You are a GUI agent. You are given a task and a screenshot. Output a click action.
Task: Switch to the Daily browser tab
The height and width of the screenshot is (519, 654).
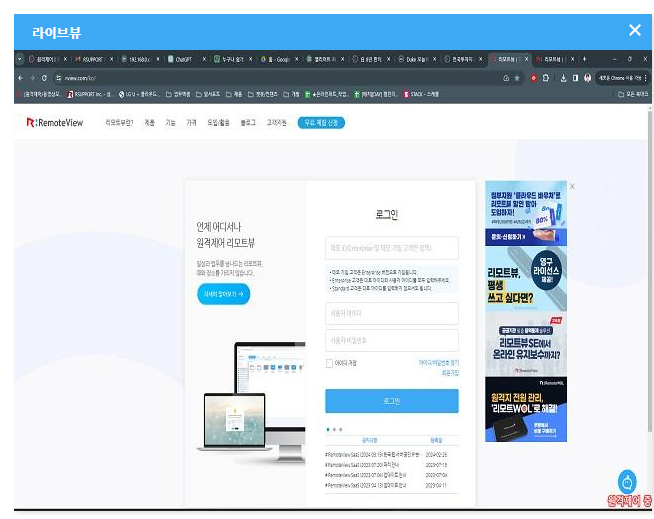click(416, 59)
